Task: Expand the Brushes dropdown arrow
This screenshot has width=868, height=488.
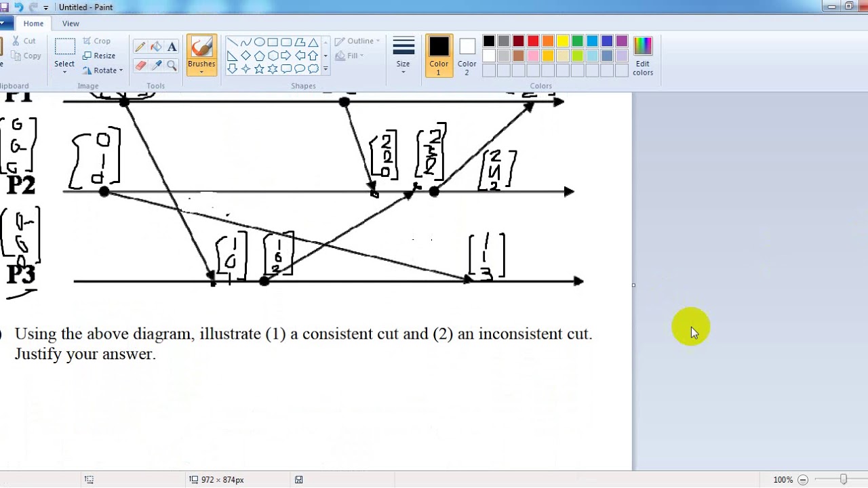Action: pos(201,72)
